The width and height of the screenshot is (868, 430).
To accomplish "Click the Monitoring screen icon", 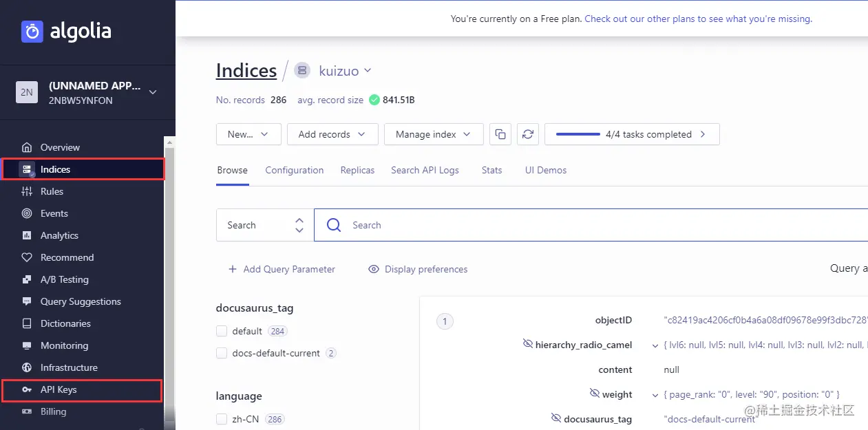I will 27,345.
